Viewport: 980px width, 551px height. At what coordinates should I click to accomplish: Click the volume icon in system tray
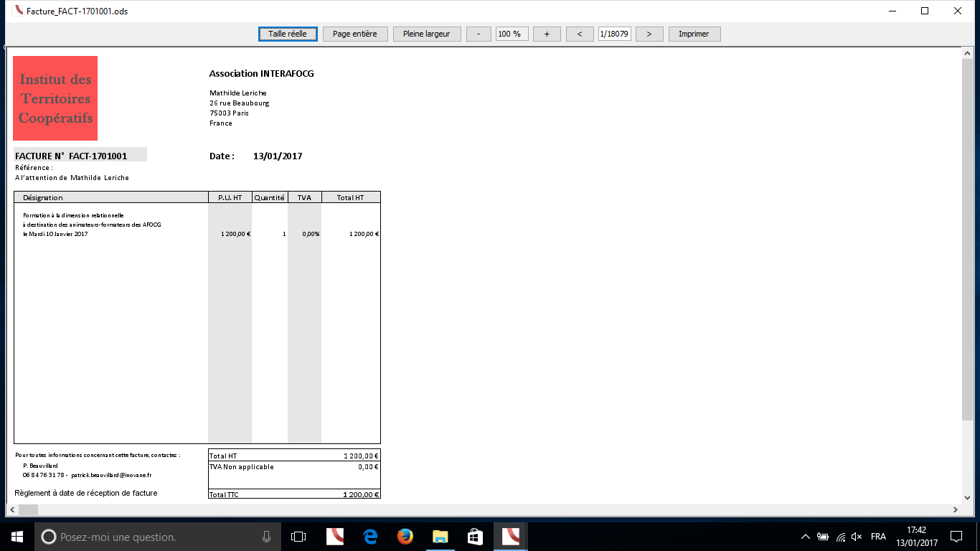(857, 537)
